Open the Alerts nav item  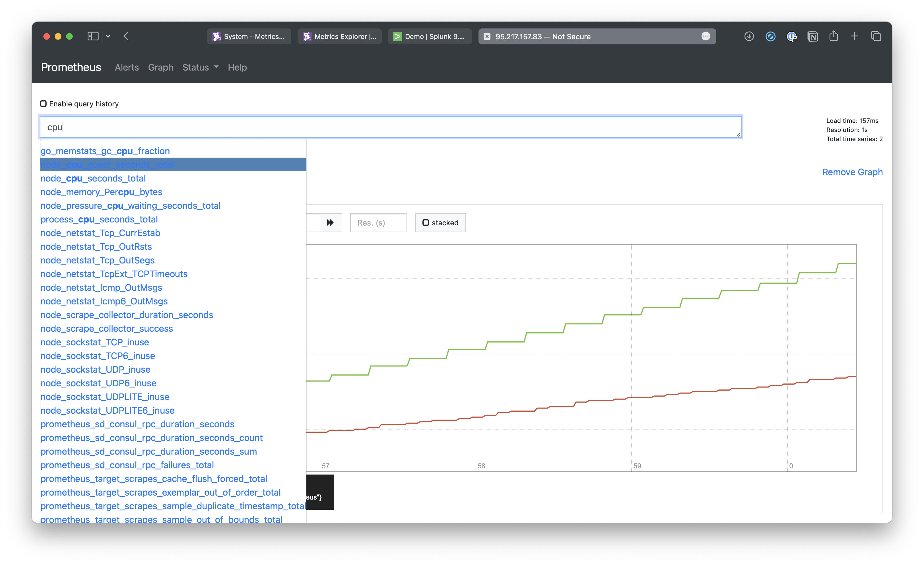[x=127, y=67]
